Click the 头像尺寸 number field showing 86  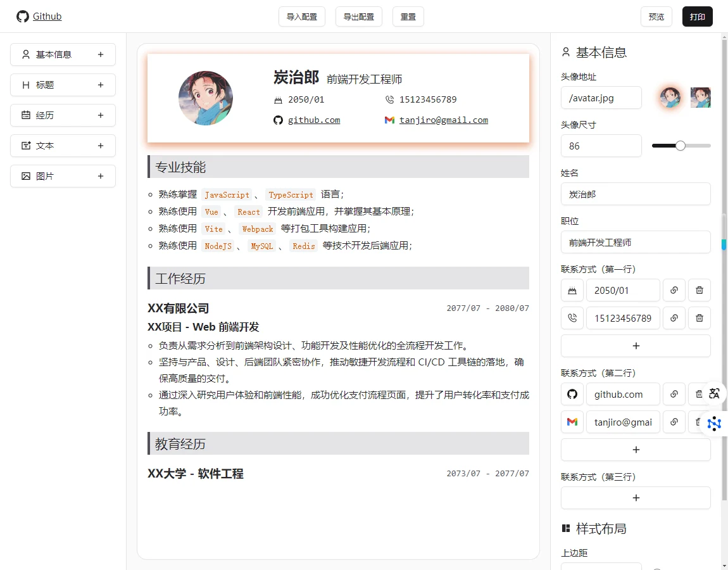[x=601, y=146]
